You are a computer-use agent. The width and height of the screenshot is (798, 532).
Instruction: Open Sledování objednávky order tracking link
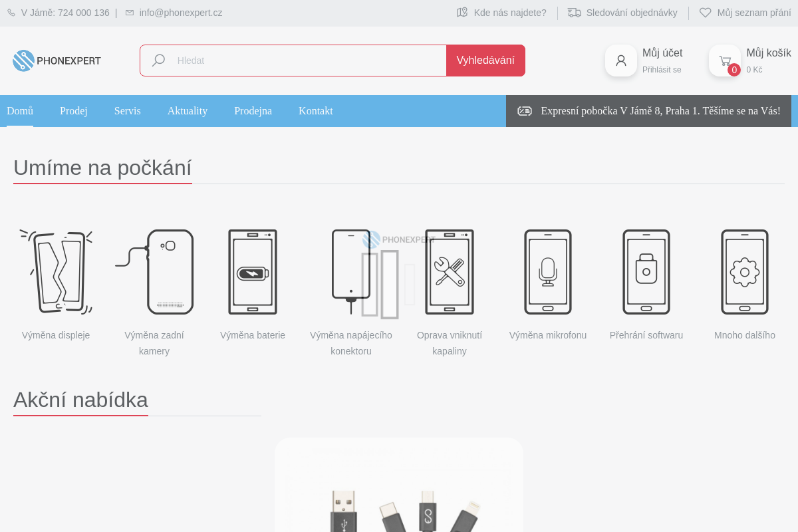pyautogui.click(x=622, y=13)
